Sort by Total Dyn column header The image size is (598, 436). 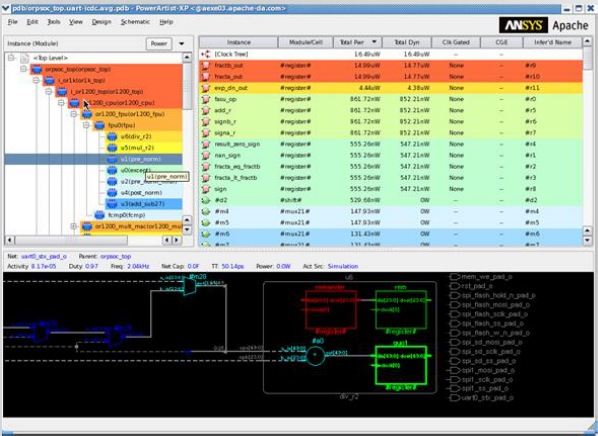[x=407, y=42]
